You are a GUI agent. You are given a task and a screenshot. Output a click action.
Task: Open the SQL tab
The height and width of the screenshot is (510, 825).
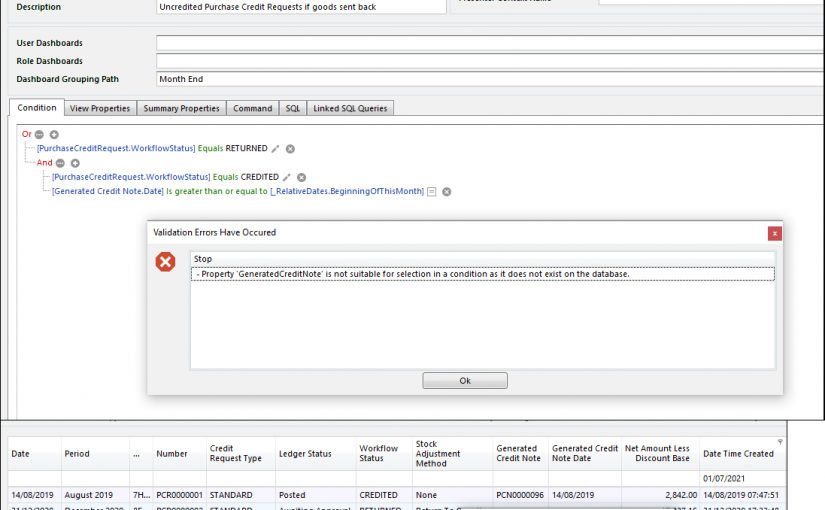pyautogui.click(x=293, y=108)
